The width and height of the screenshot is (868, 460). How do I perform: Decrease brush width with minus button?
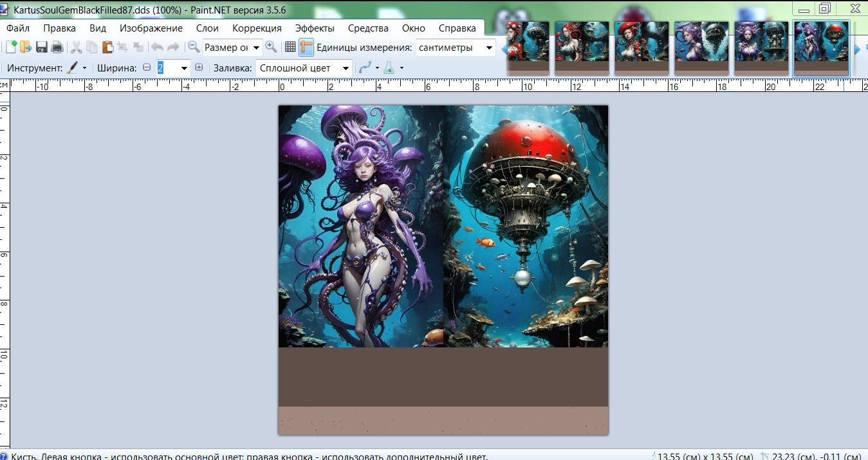pos(147,68)
